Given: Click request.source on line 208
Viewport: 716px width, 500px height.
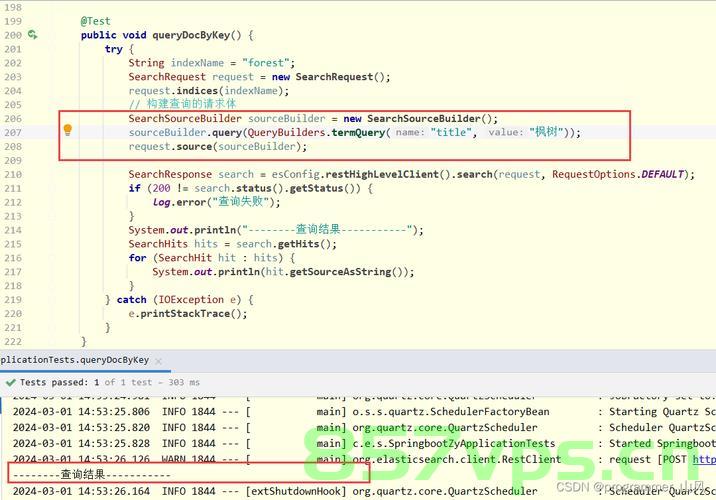Looking at the screenshot, I should (x=170, y=146).
